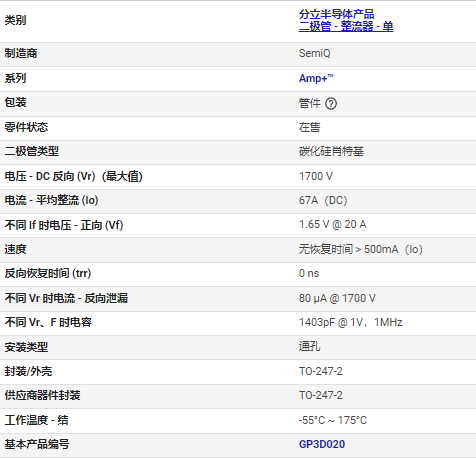Open the GP3D020 base product link
This screenshot has height=459, width=476.
tap(322, 444)
